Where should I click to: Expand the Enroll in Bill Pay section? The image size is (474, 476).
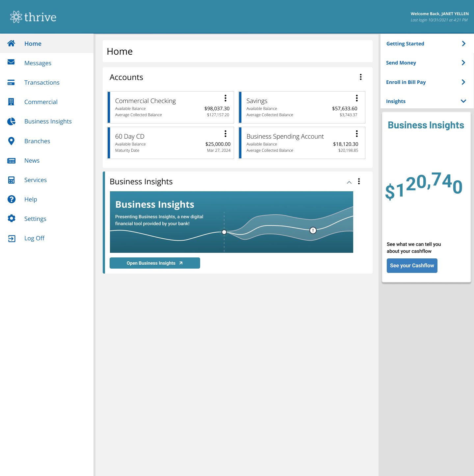463,82
